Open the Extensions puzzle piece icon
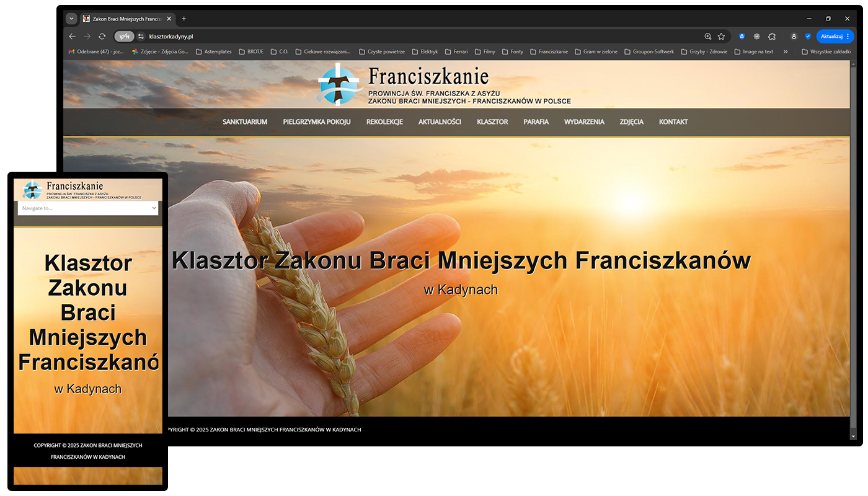The image size is (868, 496). [772, 37]
